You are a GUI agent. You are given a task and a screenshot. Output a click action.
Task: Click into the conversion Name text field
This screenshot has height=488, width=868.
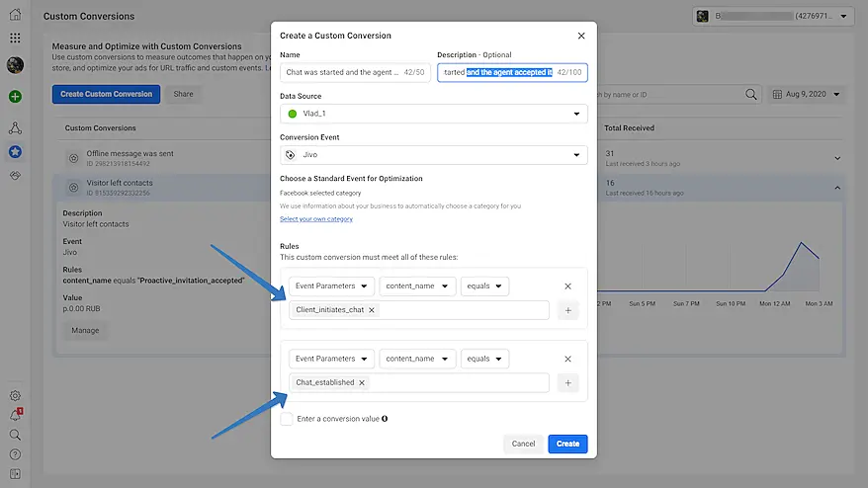(x=343, y=72)
